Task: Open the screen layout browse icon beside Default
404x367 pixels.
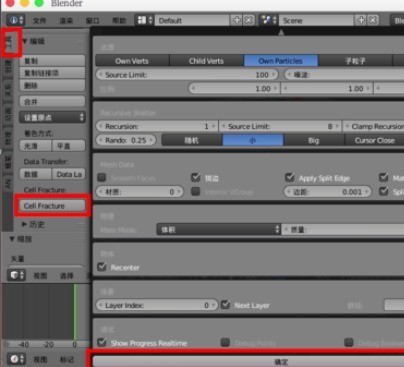Action: (x=145, y=20)
